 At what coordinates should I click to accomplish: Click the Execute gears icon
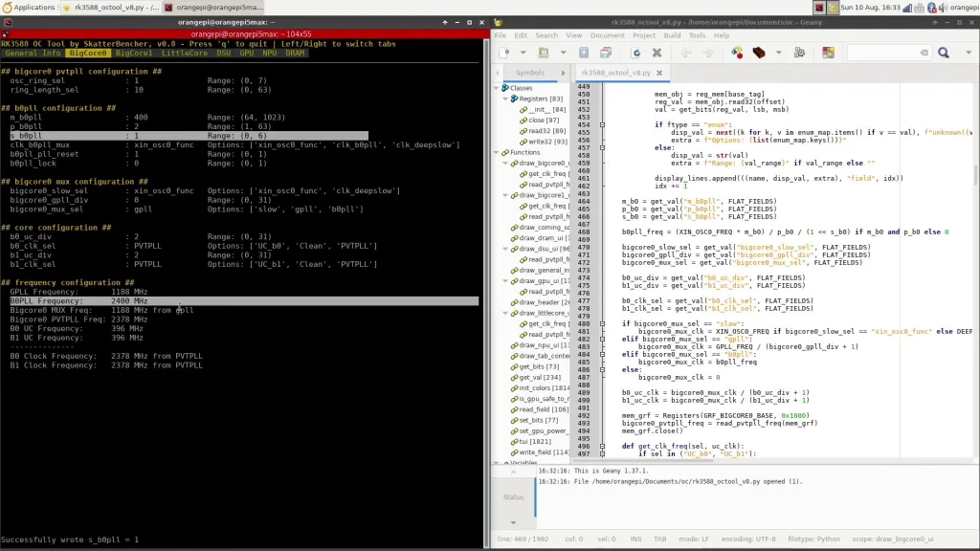801,53
